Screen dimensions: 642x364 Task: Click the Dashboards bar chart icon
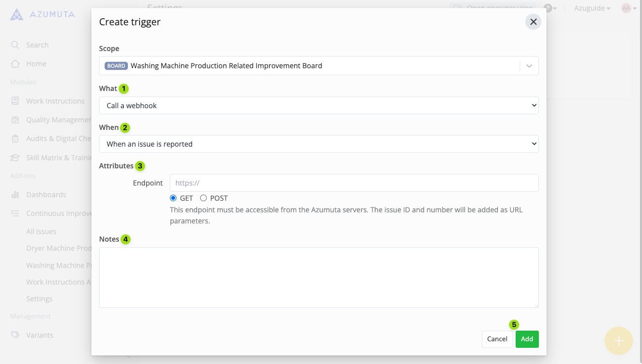(x=15, y=195)
